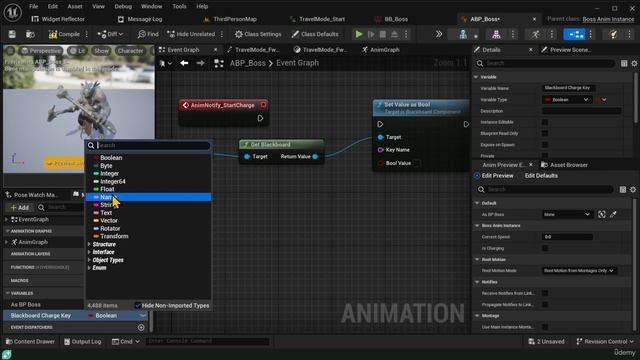The height and width of the screenshot is (360, 640).
Task: Open the Debug menu
Action: pos(123,7)
